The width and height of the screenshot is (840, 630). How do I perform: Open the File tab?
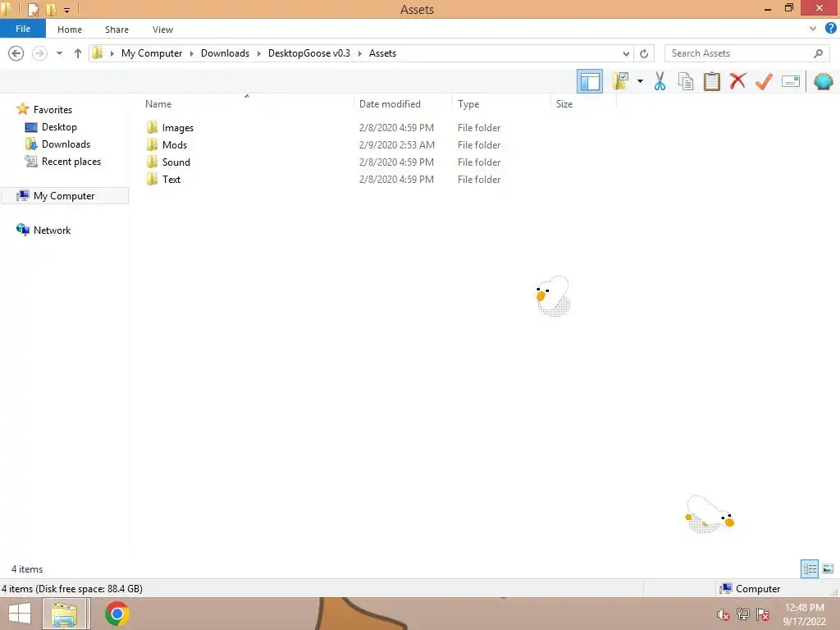click(x=23, y=29)
